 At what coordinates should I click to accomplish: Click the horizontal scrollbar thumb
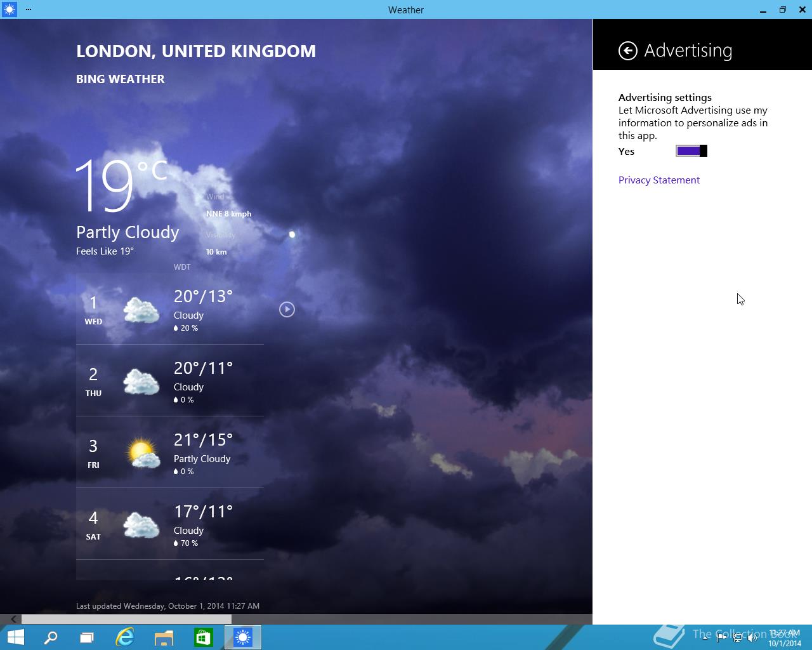pos(126,619)
